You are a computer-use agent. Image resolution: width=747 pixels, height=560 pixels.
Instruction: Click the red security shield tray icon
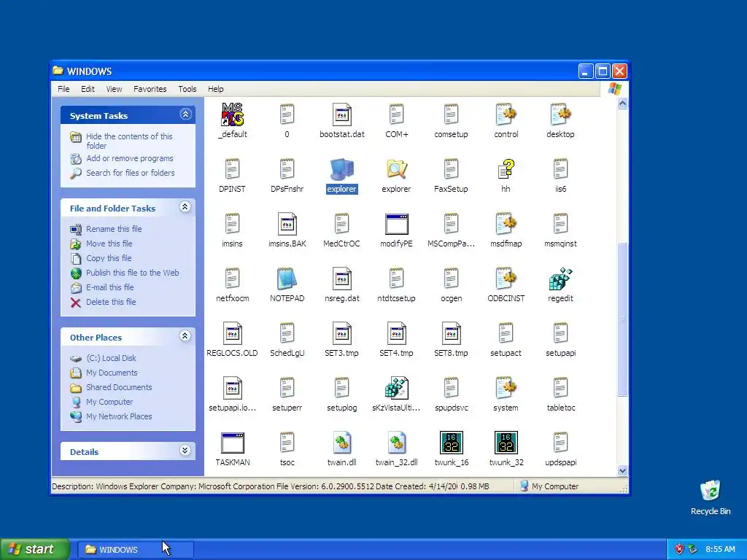tap(679, 549)
